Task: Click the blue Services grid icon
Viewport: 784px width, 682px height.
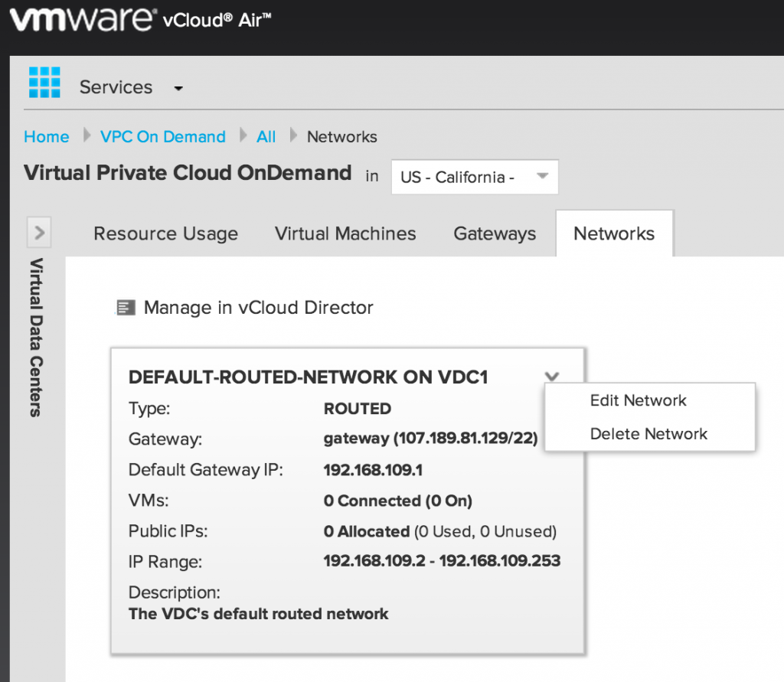Action: pyautogui.click(x=44, y=83)
